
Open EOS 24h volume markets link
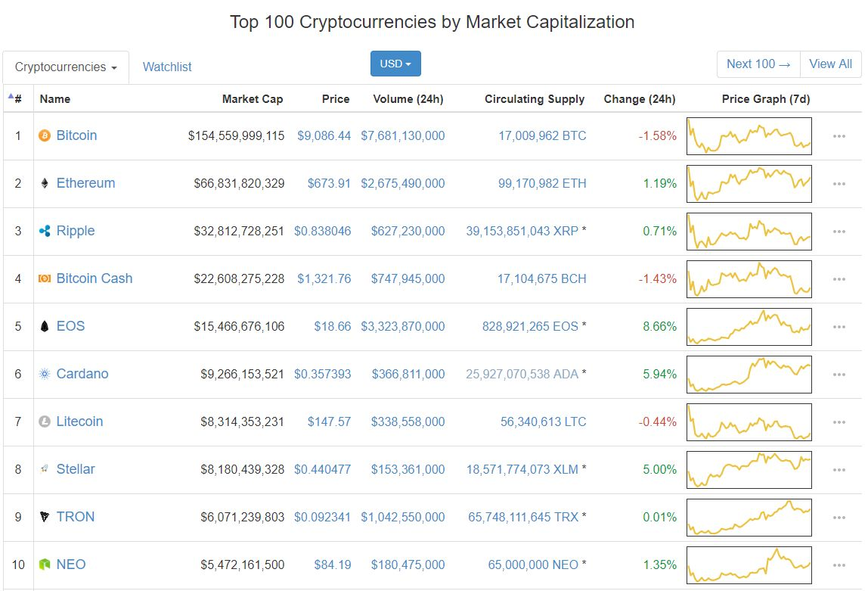[403, 327]
